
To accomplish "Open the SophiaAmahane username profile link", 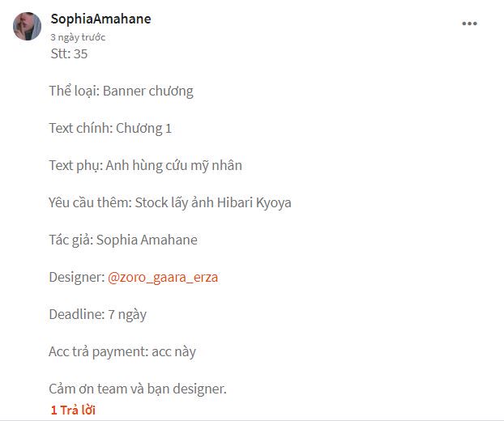I will [100, 19].
